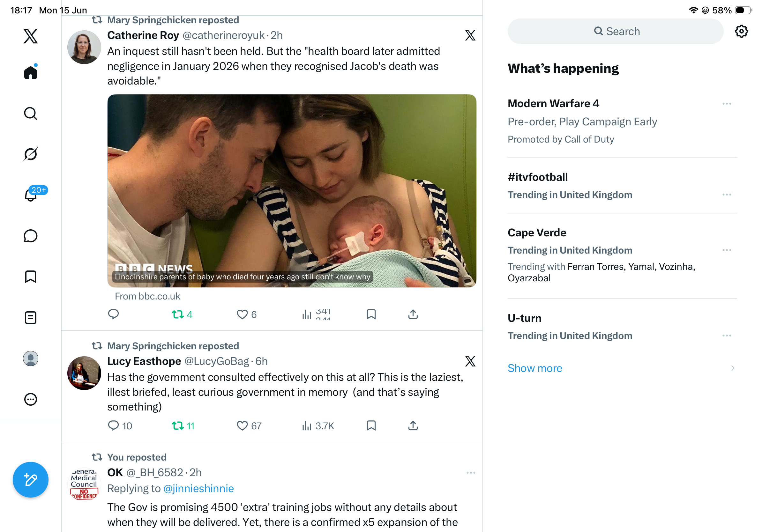The image size is (762, 532).
Task: Open the Grok slashed-circle icon in sidebar
Action: point(31,154)
